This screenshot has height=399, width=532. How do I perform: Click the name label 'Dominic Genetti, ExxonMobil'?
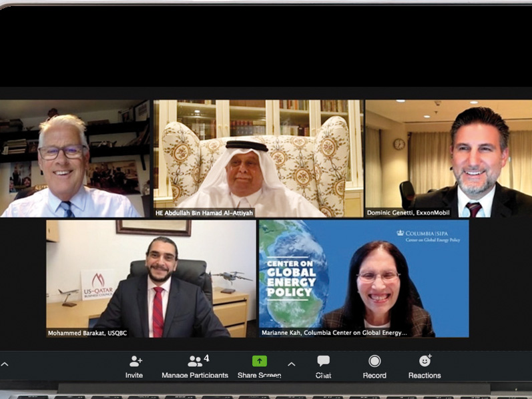point(408,213)
